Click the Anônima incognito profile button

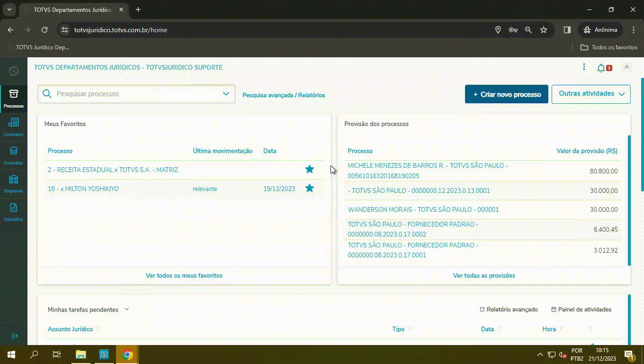(x=600, y=30)
